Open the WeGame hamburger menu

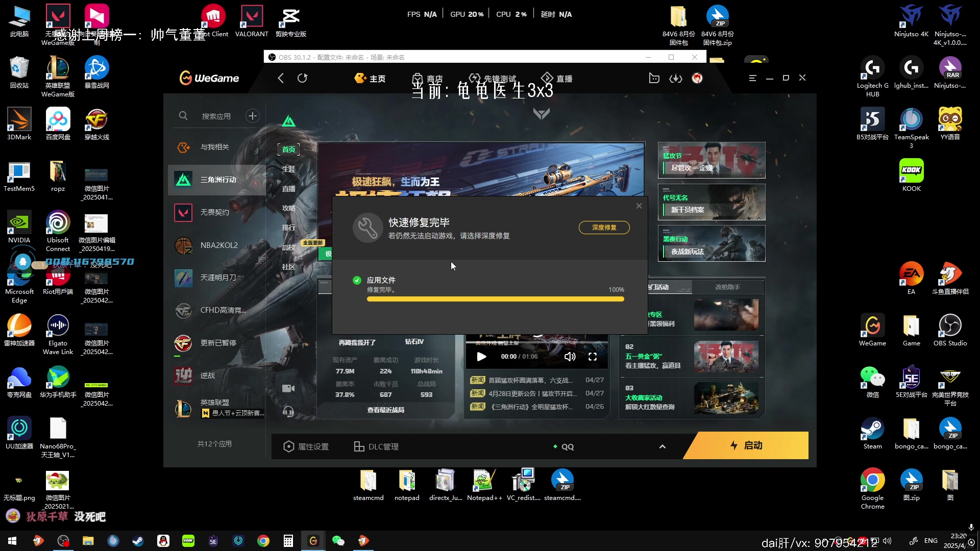[x=752, y=78]
